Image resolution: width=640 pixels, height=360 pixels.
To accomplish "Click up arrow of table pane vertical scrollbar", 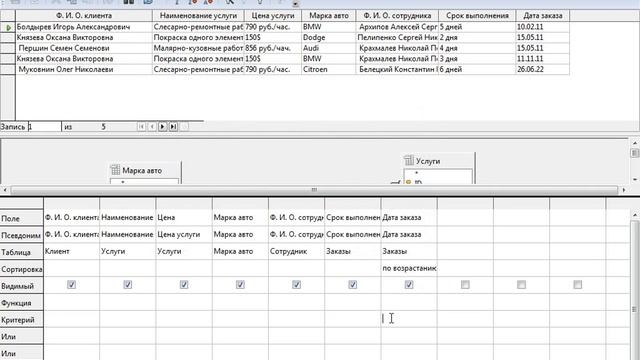I will 635,143.
